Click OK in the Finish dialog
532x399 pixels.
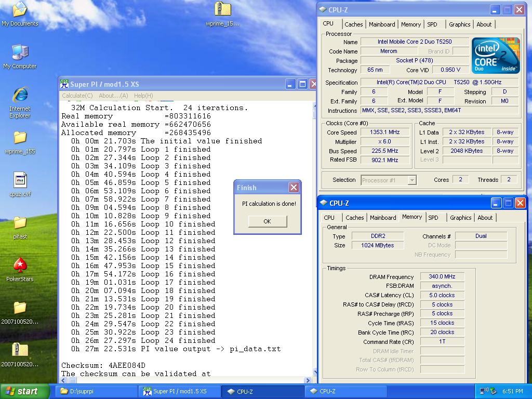(268, 221)
